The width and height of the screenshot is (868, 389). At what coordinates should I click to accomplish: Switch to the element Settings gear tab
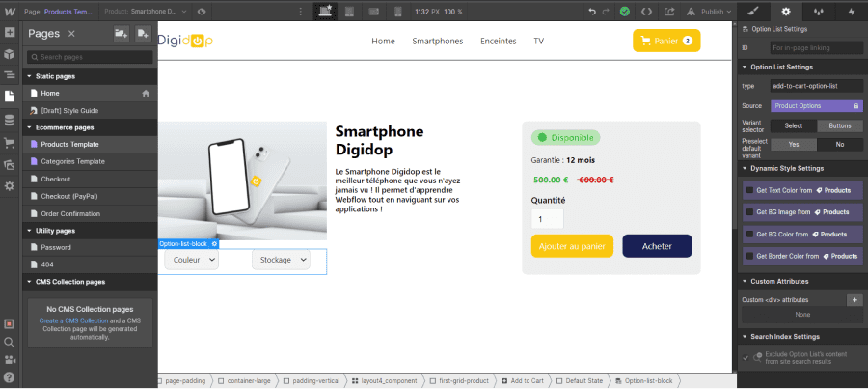786,11
